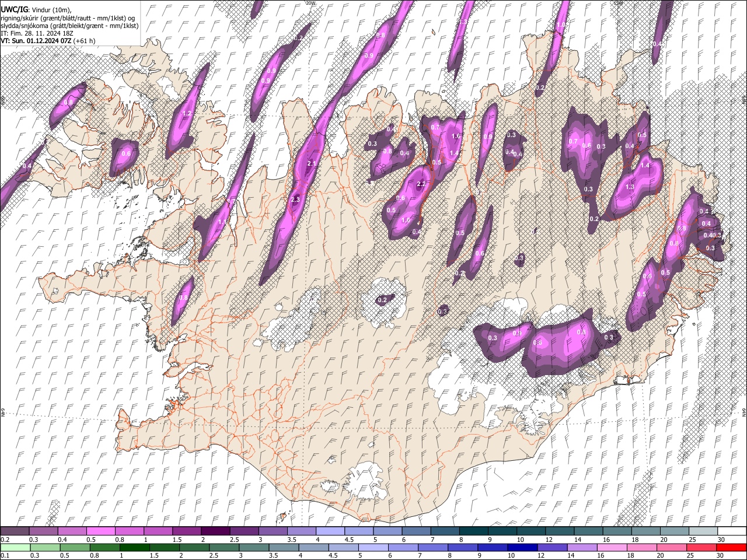Pick the dark teal snow swatch between 8 and 9

click(473, 531)
